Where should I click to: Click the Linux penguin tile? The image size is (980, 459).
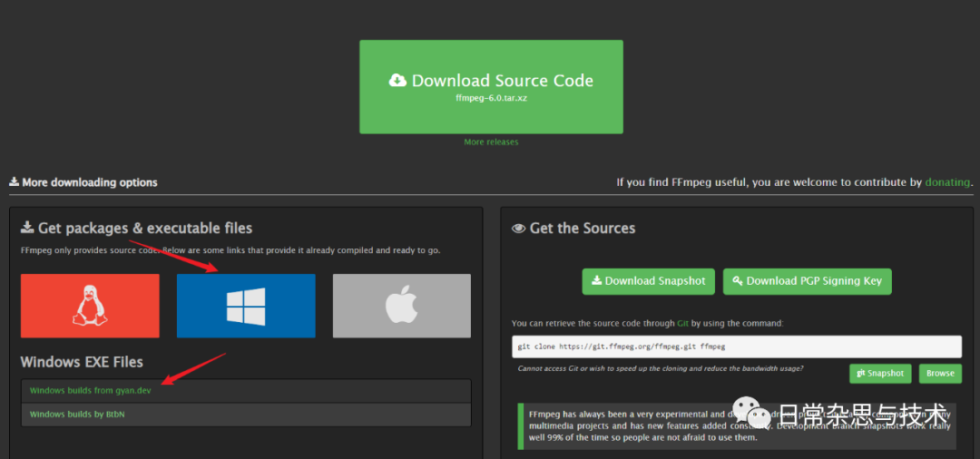90,306
